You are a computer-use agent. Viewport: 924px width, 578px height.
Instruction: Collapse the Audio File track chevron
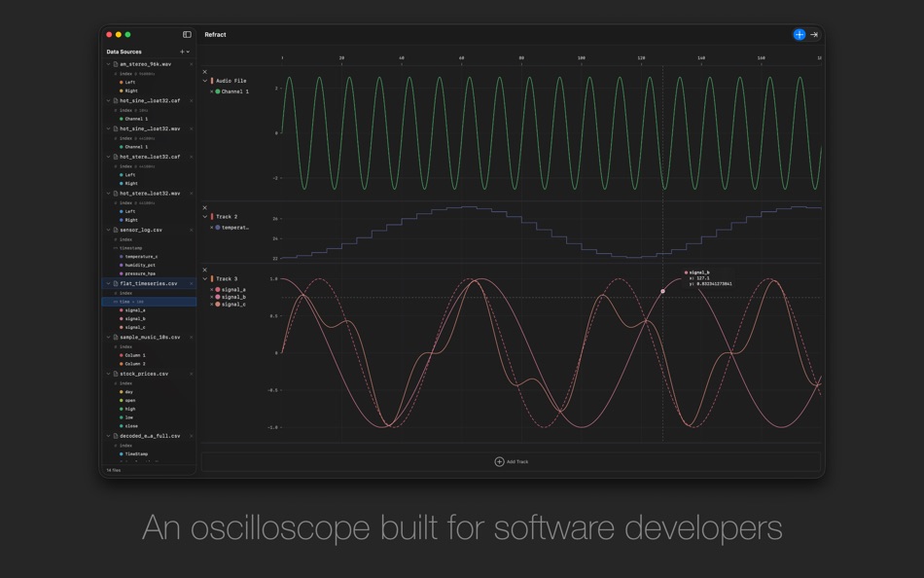pyautogui.click(x=205, y=81)
